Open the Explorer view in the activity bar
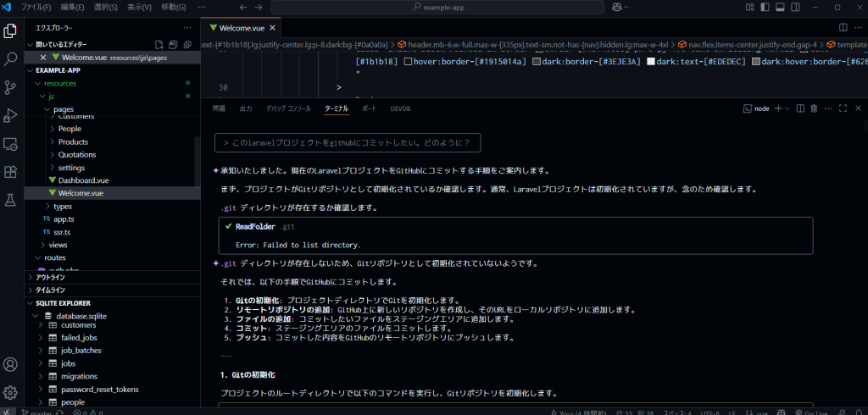868x415 pixels. pos(10,31)
